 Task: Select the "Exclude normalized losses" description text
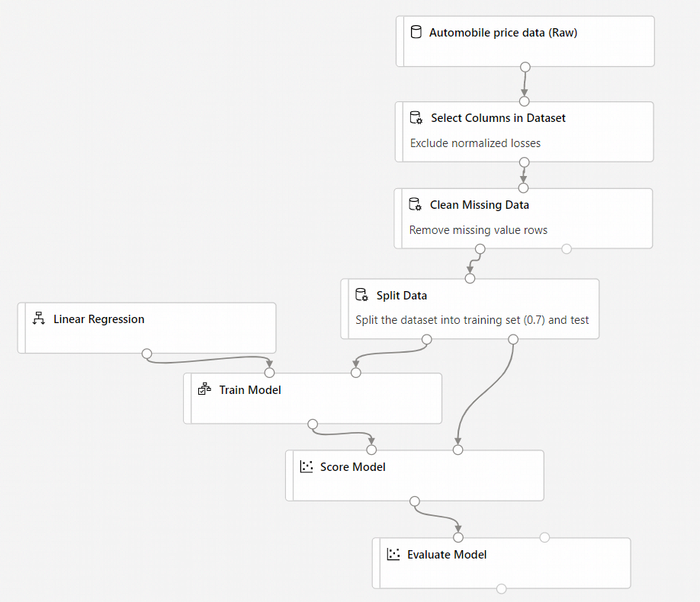[x=475, y=142]
